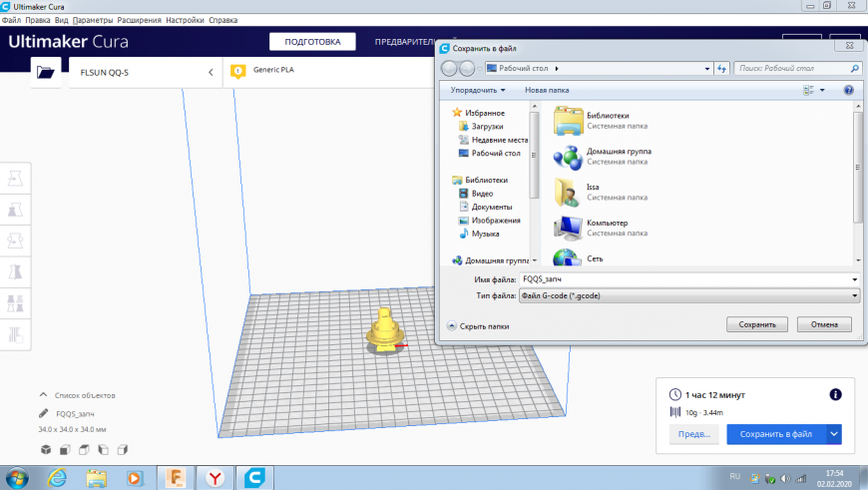This screenshot has width=868, height=490.
Task: Expand Save to file options dropdown arrow
Action: tap(834, 434)
